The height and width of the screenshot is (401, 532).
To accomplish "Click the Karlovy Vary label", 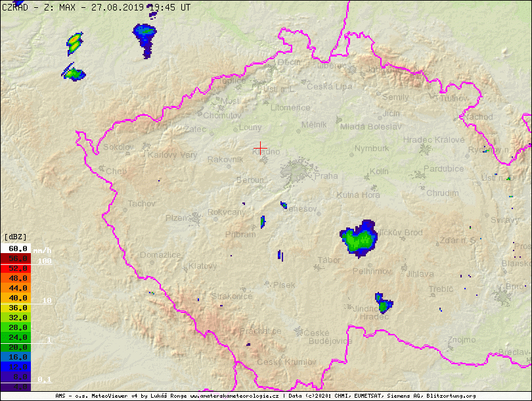I will pyautogui.click(x=172, y=155).
